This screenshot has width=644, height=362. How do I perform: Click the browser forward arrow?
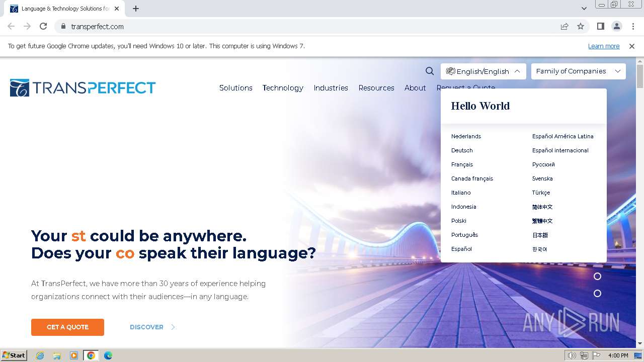point(27,26)
